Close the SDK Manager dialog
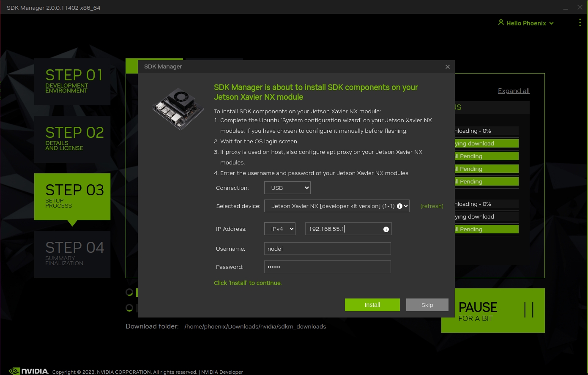This screenshot has height=375, width=588. pyautogui.click(x=447, y=66)
